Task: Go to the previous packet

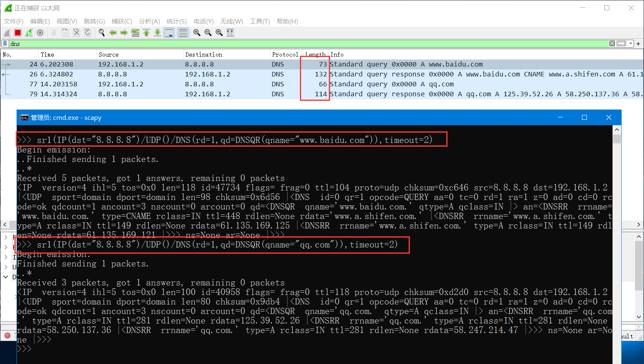Action: coord(113,33)
